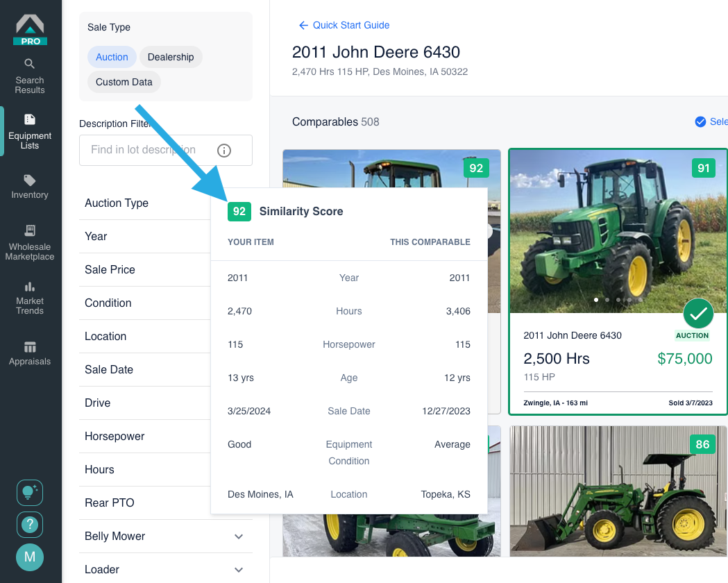Expand the Horsepower filter

click(145, 437)
